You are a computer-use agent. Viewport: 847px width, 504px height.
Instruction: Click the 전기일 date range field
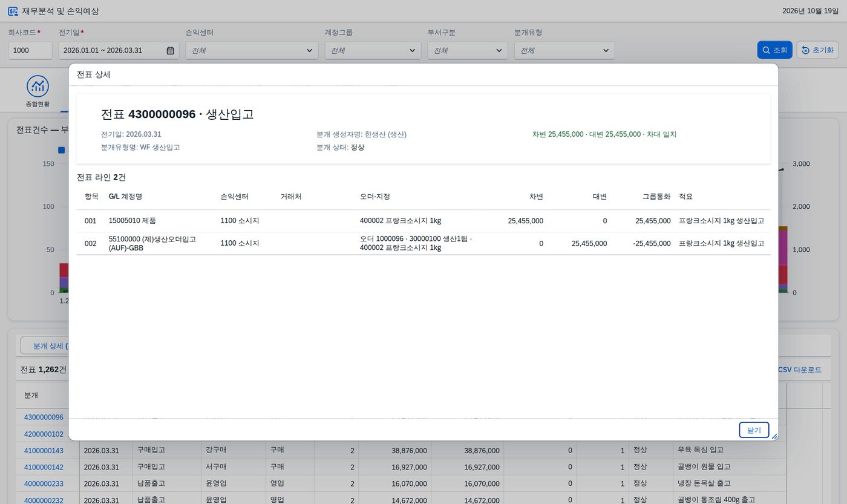click(119, 50)
